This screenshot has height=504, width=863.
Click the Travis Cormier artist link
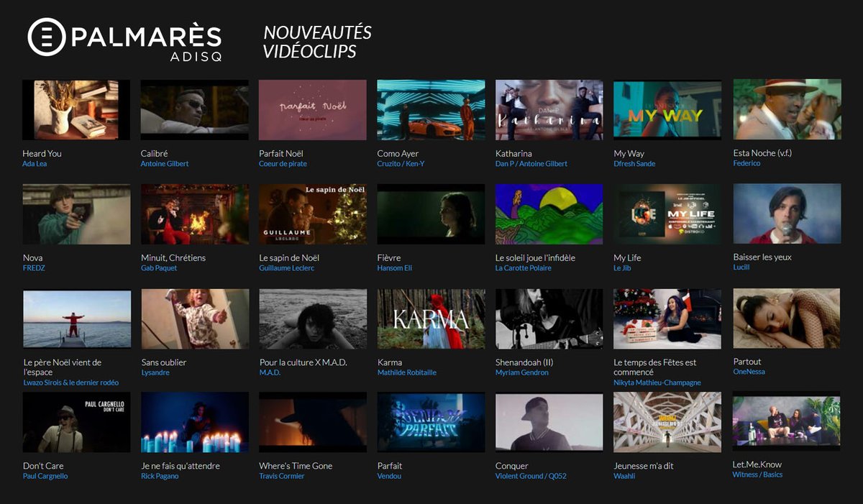click(x=282, y=476)
